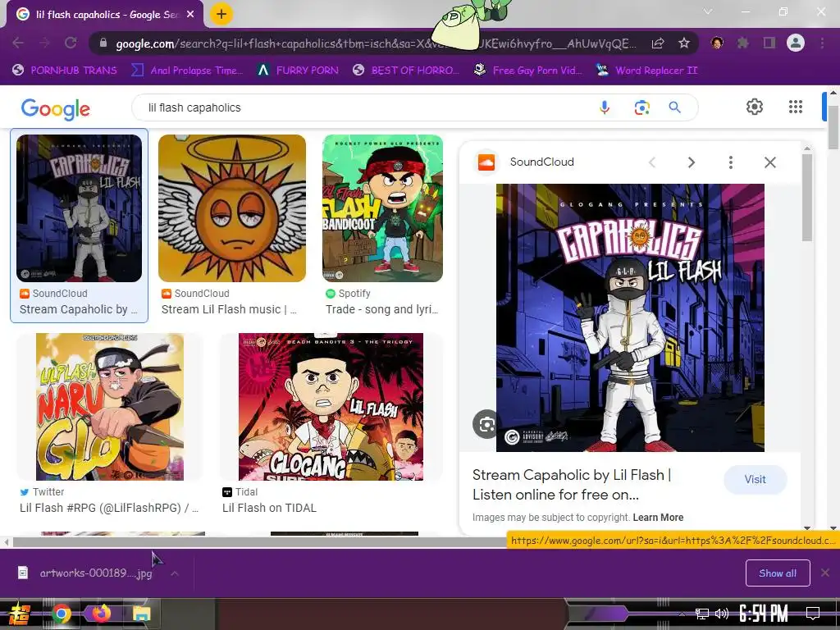Select the Capaholics Lil Flash thumbnail
This screenshot has width=840, height=630.
80,208
